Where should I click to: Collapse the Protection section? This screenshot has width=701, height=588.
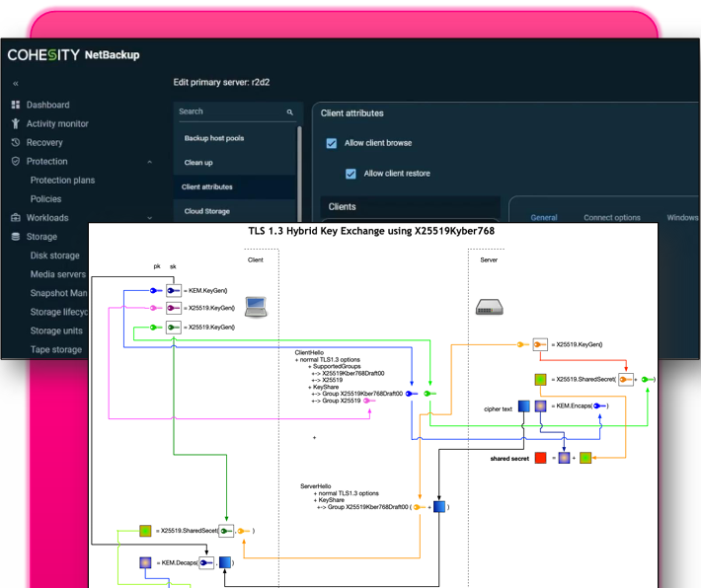[x=150, y=162]
